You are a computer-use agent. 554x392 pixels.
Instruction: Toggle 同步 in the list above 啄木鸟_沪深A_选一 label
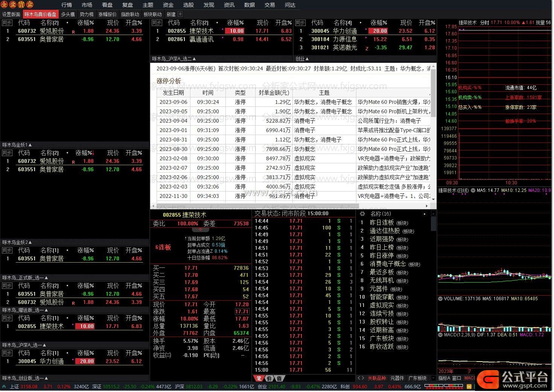(7, 318)
